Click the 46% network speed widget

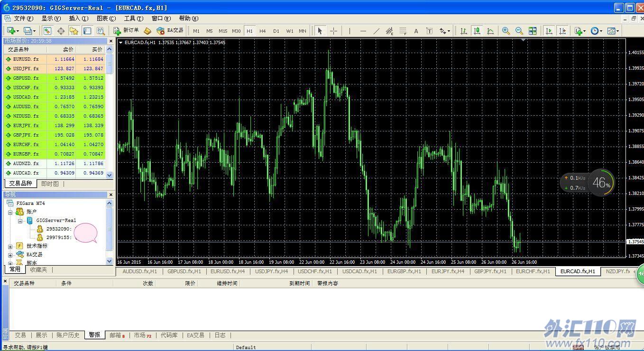coord(602,183)
